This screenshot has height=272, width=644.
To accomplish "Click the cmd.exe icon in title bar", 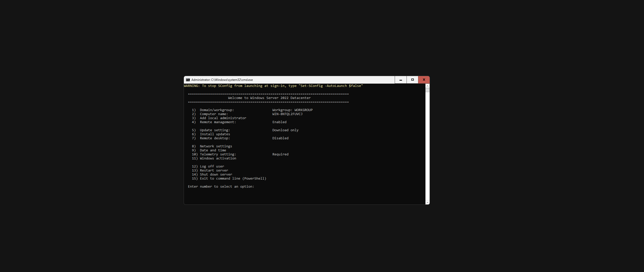I will point(188,80).
